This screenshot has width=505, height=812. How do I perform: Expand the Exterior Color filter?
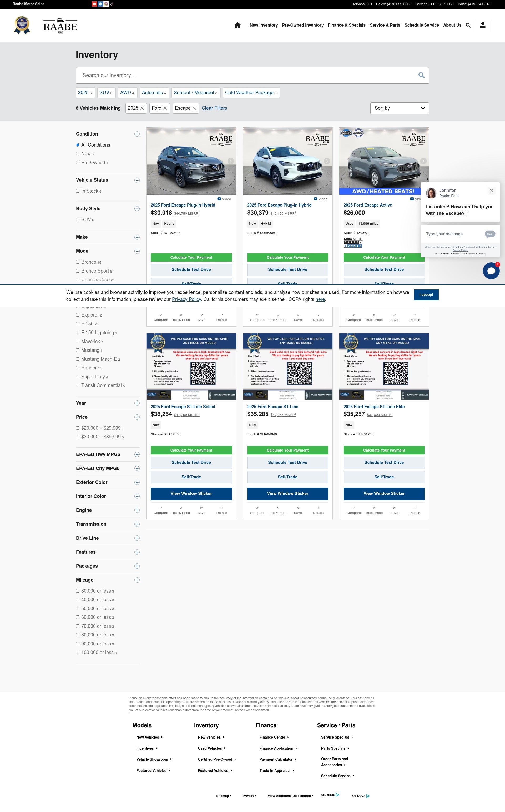[137, 482]
